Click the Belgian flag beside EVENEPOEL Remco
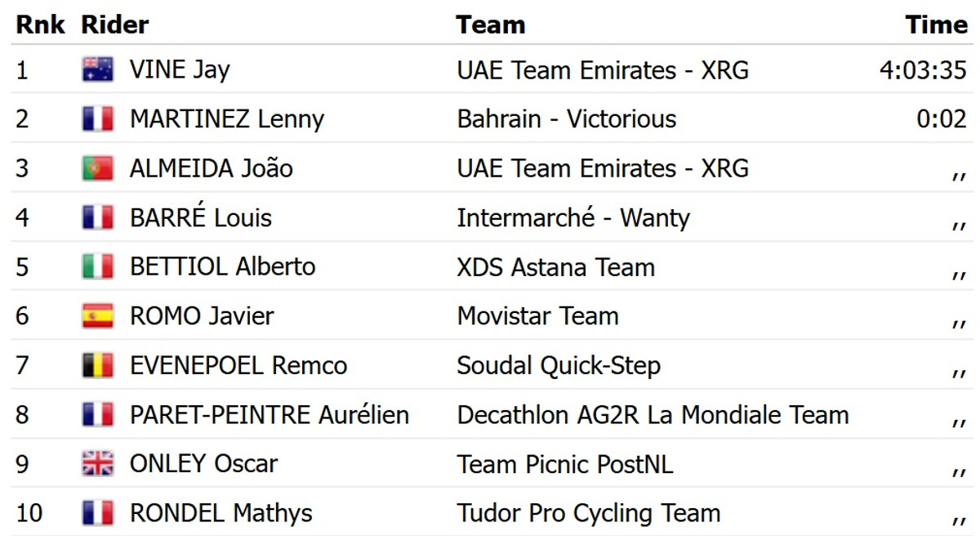 tap(98, 365)
